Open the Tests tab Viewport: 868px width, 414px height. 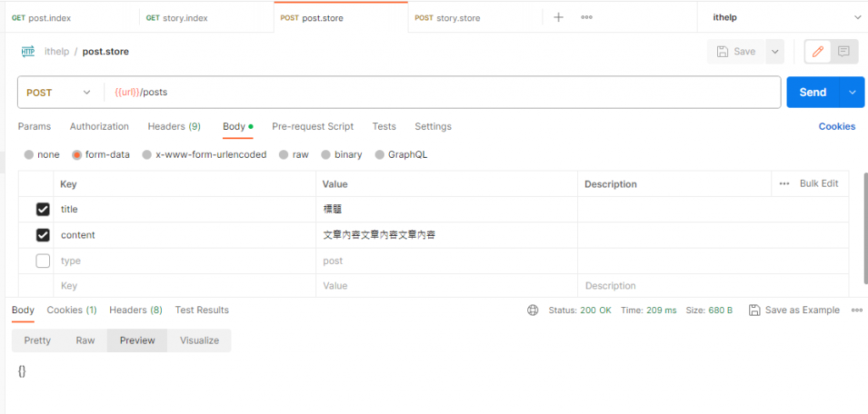[x=384, y=126]
